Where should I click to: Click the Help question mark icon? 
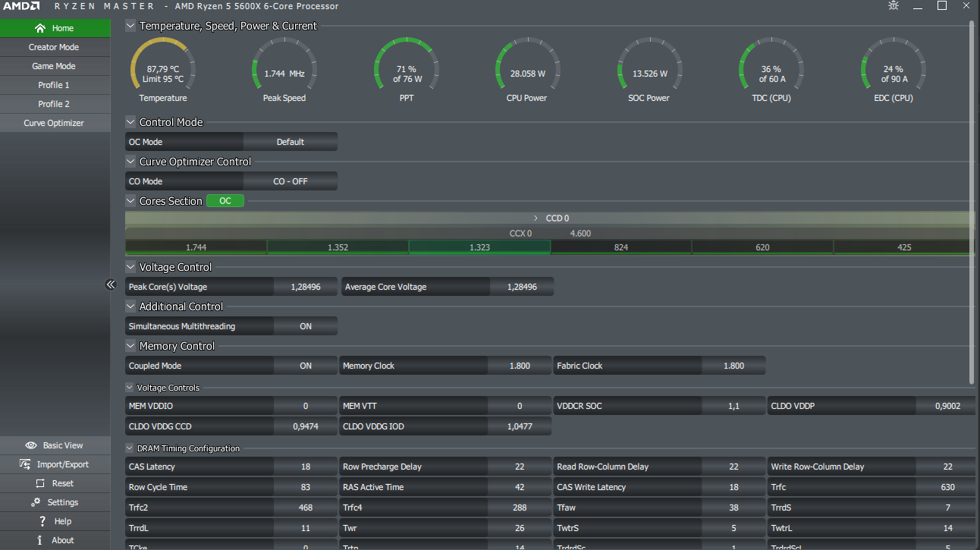coord(42,521)
